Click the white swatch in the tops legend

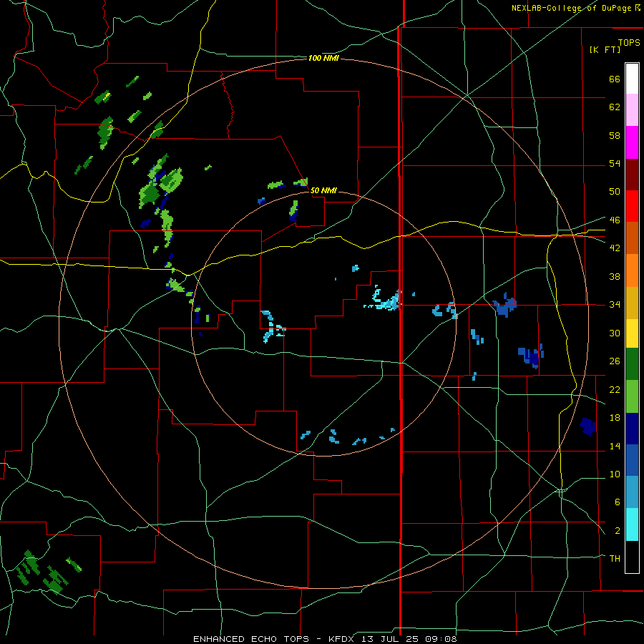[x=632, y=79]
